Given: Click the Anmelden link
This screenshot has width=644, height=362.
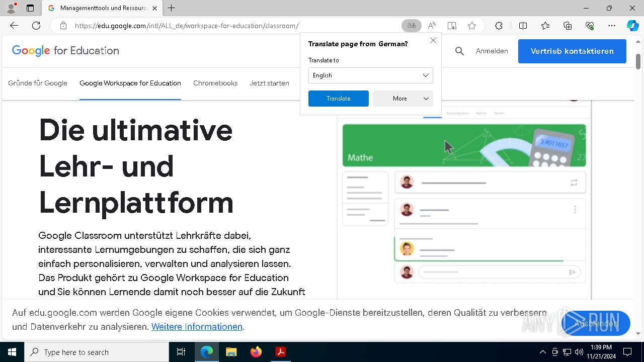Looking at the screenshot, I should tap(492, 51).
